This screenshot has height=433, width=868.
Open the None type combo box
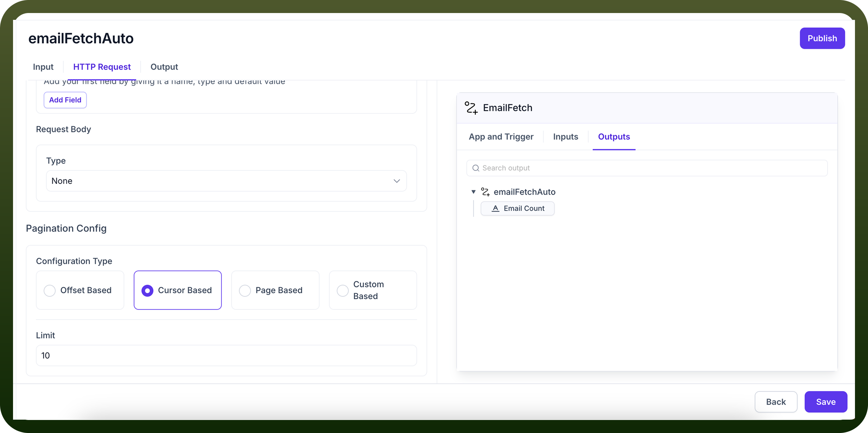pos(226,181)
